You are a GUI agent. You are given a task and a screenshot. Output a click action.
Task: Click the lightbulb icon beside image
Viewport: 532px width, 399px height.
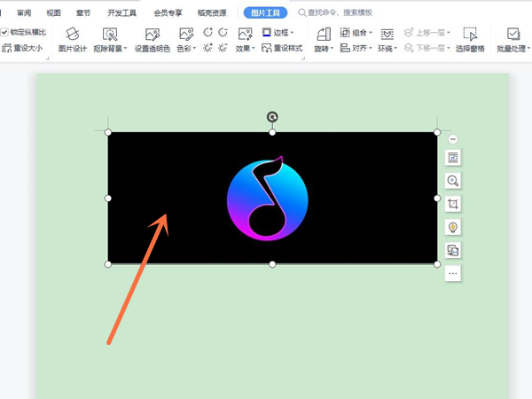453,227
